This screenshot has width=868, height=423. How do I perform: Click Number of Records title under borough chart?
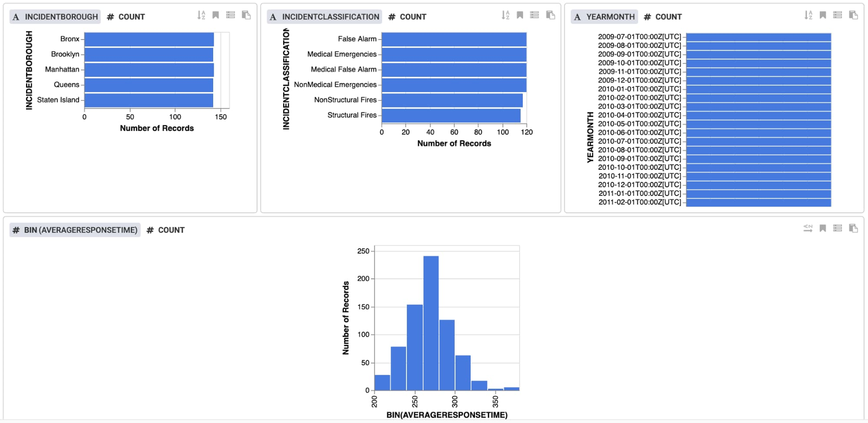click(x=157, y=128)
